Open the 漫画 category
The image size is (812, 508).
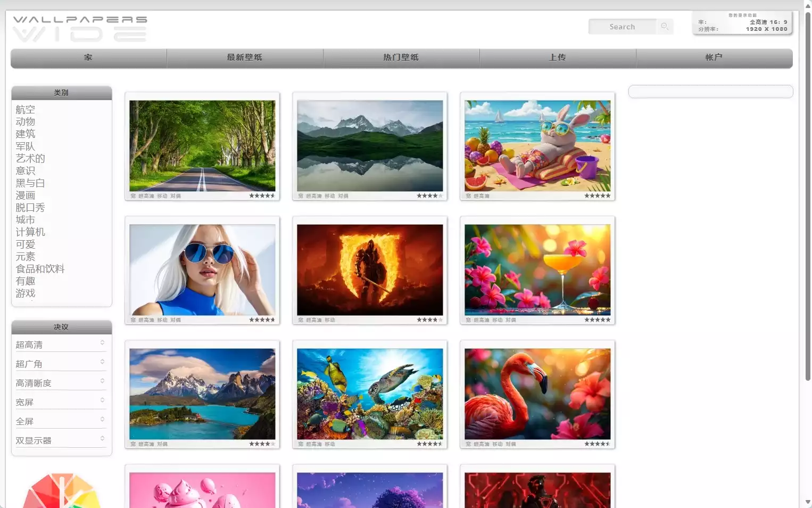26,195
